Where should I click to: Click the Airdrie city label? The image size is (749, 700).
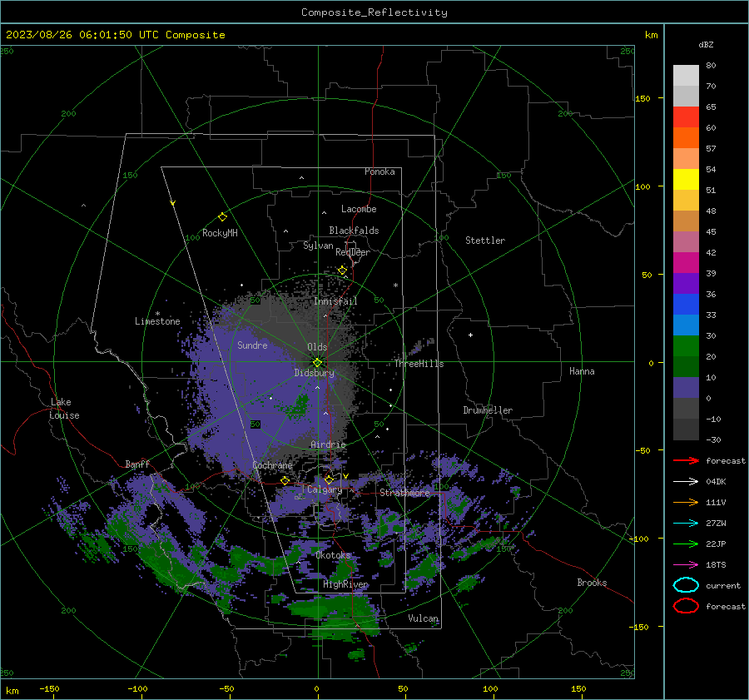(x=328, y=444)
